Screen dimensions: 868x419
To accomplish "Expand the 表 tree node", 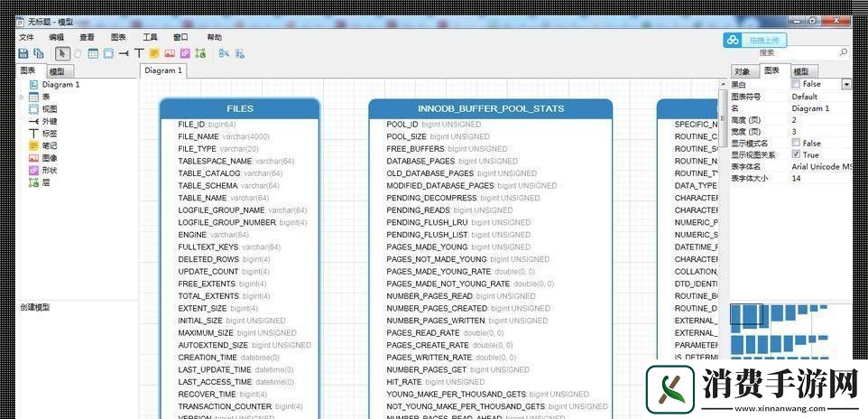I will tap(22, 97).
